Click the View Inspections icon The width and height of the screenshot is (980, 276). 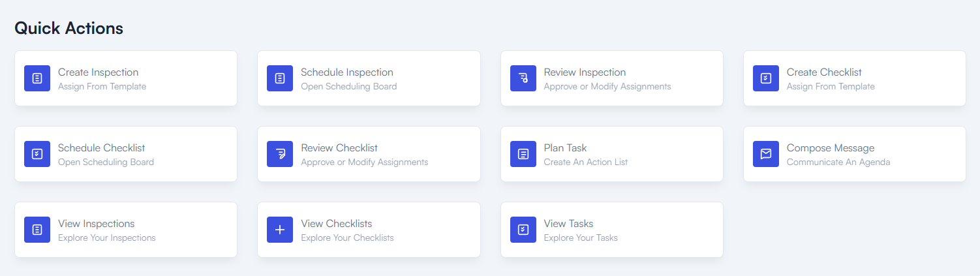pyautogui.click(x=37, y=230)
